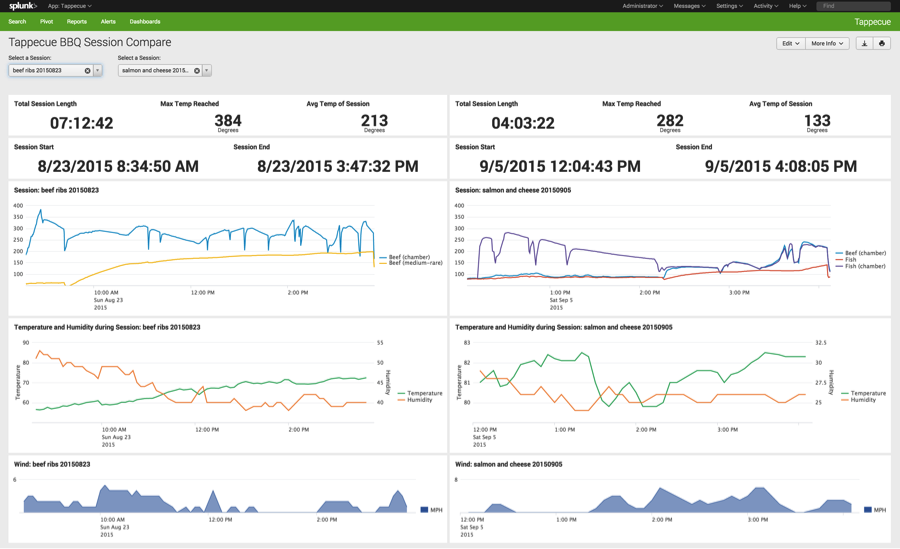Click the 213 average temp value
This screenshot has height=549, width=900.
click(374, 121)
